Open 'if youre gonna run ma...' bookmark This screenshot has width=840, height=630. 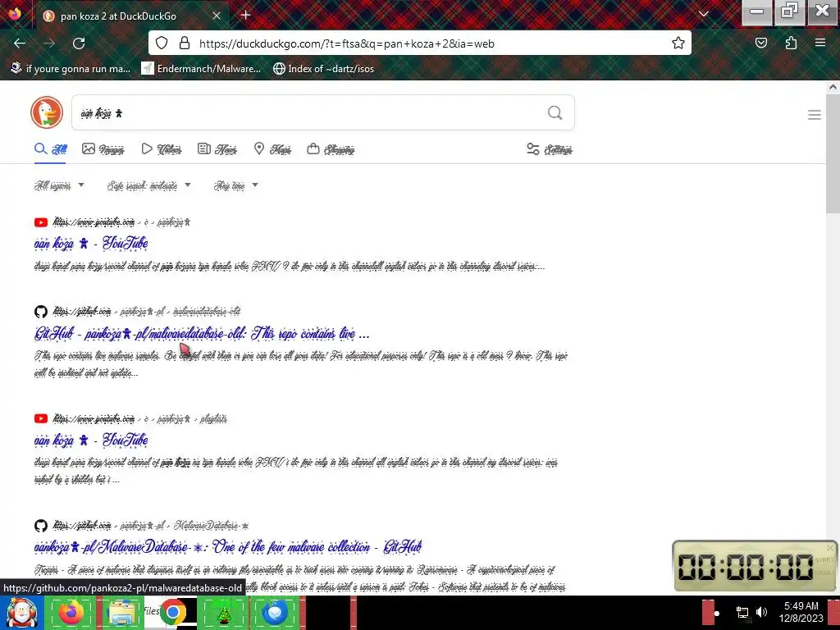click(x=71, y=69)
